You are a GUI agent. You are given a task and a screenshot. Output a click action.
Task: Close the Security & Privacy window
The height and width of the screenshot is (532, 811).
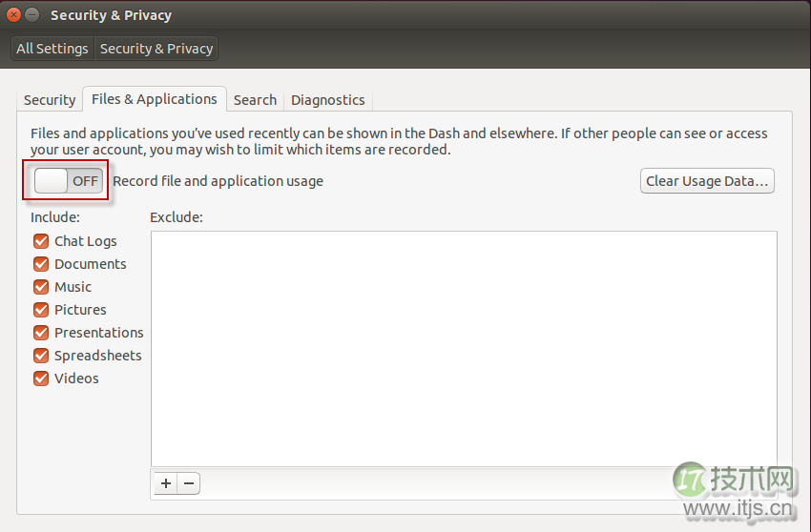[13, 15]
